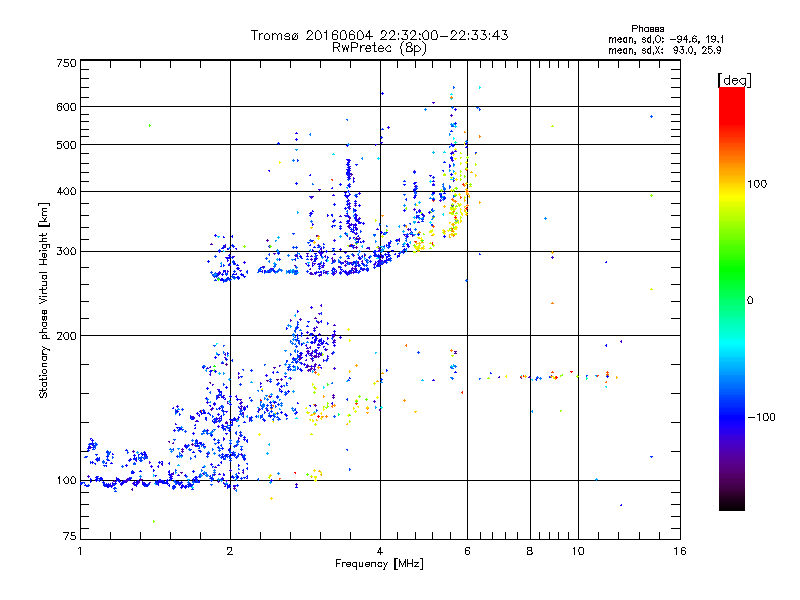Click the title "Tromsø 20160604 22:32:00-22:33:43"
The image size is (800, 600).
point(379,35)
